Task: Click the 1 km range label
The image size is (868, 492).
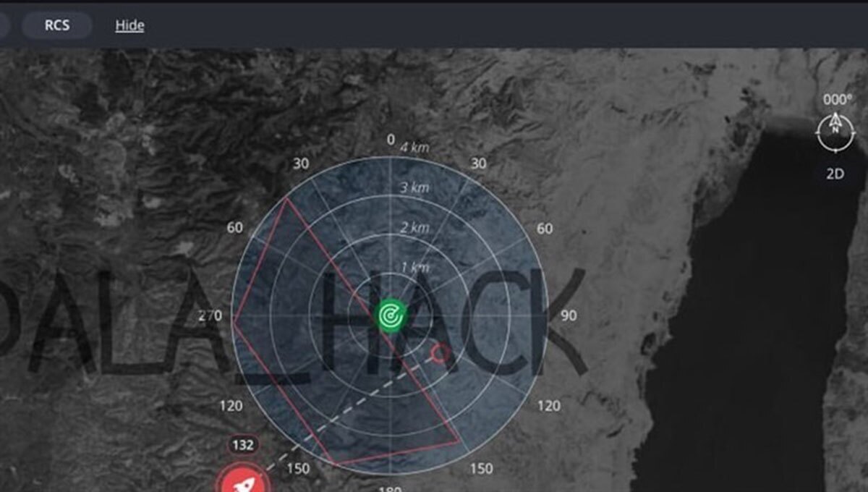Action: pyautogui.click(x=414, y=268)
